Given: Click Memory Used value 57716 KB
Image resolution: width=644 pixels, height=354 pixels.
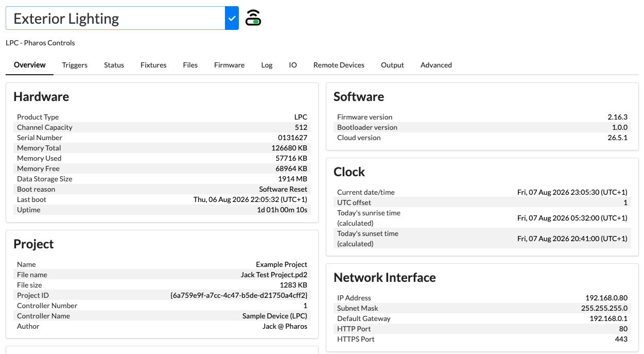Looking at the screenshot, I should click(x=291, y=158).
